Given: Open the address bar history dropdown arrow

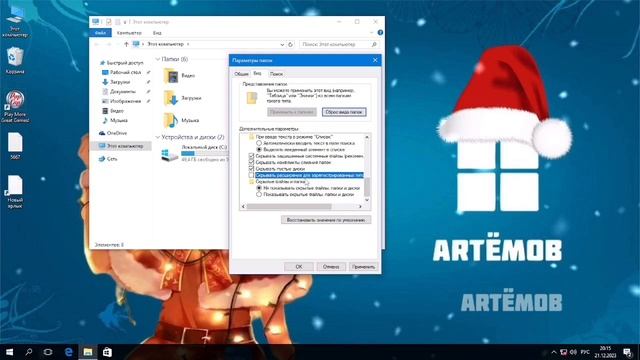Looking at the screenshot, I should pyautogui.click(x=282, y=44).
